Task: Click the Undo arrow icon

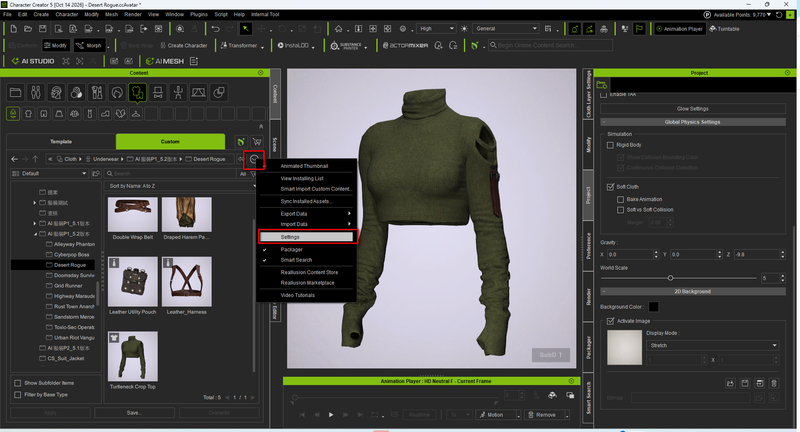Action: click(x=215, y=29)
